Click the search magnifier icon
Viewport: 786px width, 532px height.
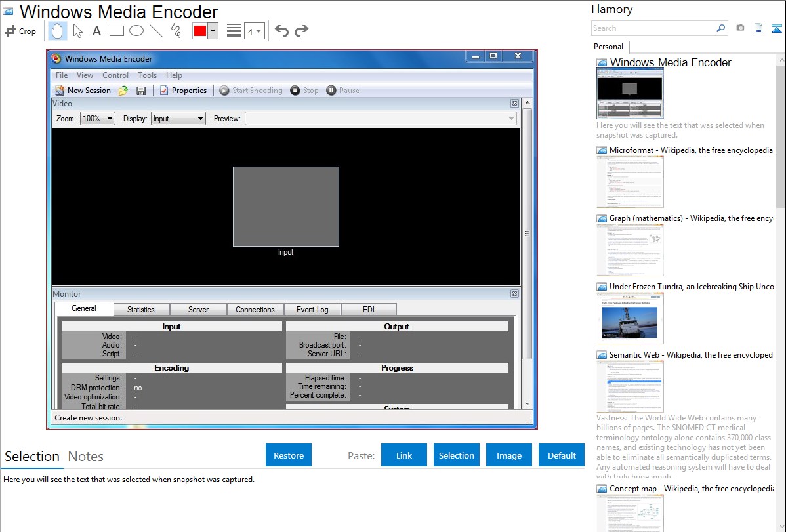coord(720,28)
